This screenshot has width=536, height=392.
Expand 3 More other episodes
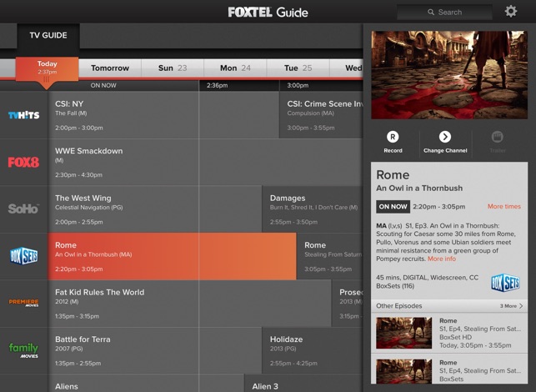point(511,306)
